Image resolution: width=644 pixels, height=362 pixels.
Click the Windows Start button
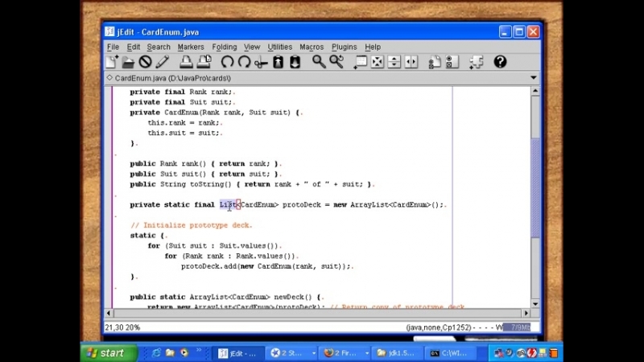105,352
